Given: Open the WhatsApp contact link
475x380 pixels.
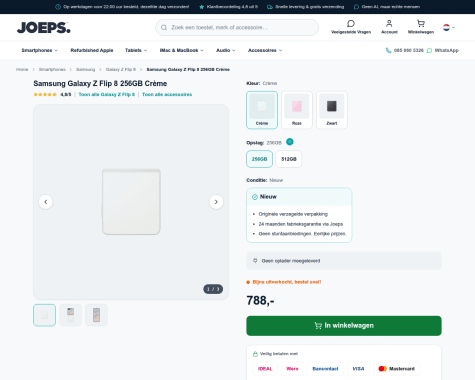Looking at the screenshot, I should [x=443, y=50].
